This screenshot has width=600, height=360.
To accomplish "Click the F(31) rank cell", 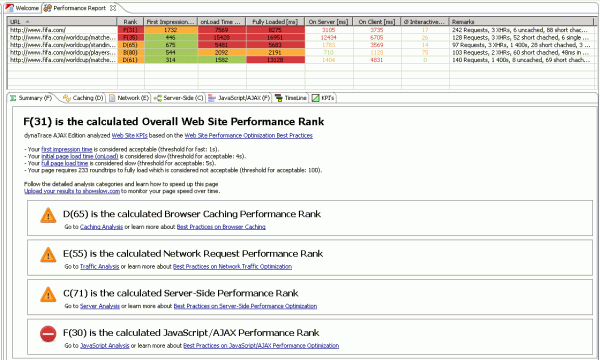I will point(130,30).
